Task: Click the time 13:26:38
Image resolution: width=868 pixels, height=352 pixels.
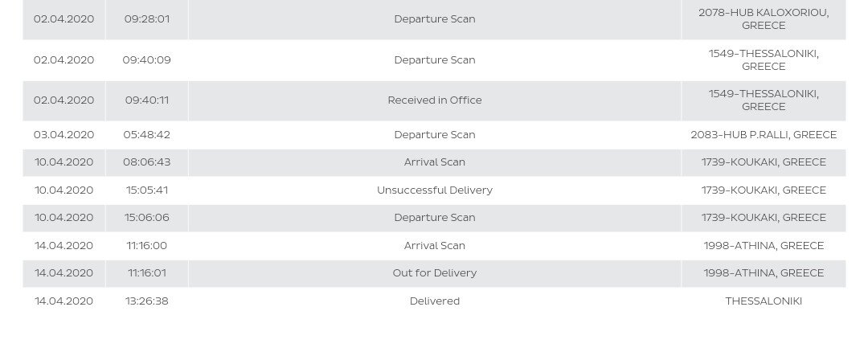Action: click(147, 301)
